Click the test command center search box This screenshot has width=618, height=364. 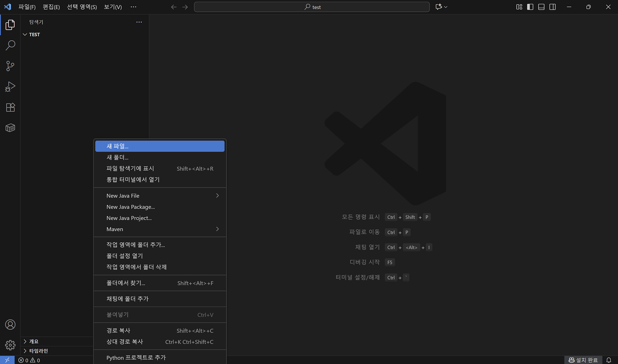coord(312,7)
